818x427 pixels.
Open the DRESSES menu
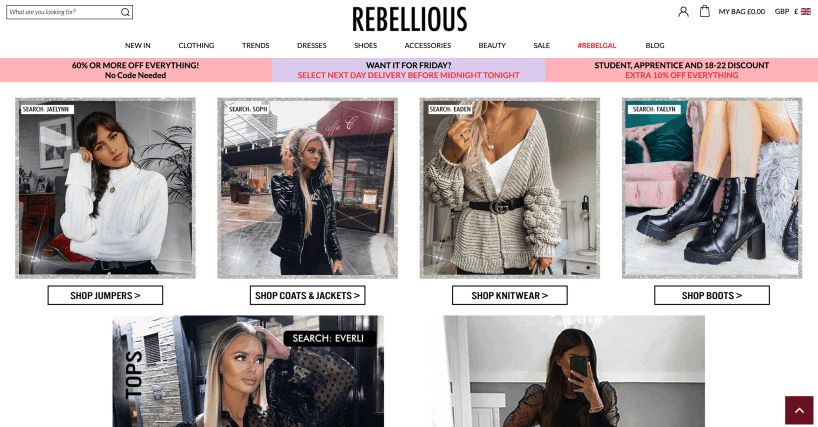point(311,45)
